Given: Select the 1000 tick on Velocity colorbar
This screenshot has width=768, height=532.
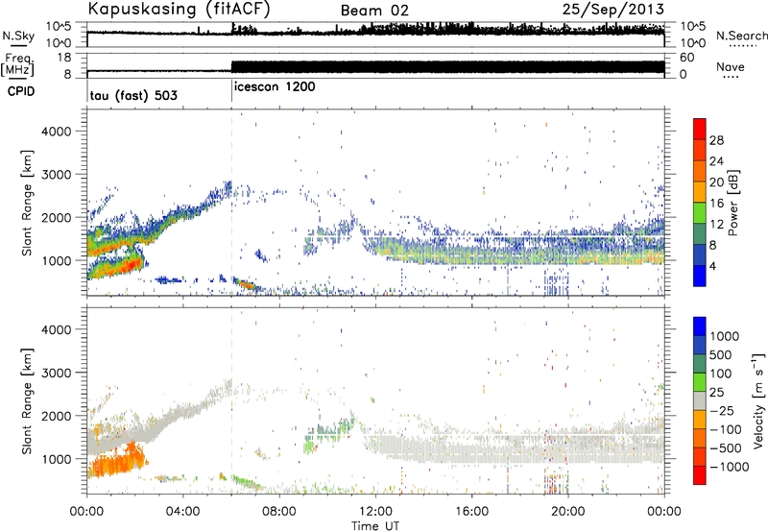Looking at the screenshot, I should pyautogui.click(x=724, y=336).
